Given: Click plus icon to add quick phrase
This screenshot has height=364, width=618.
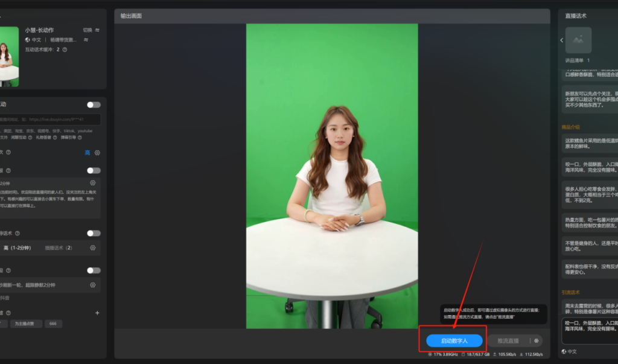Looking at the screenshot, I should pos(97,313).
